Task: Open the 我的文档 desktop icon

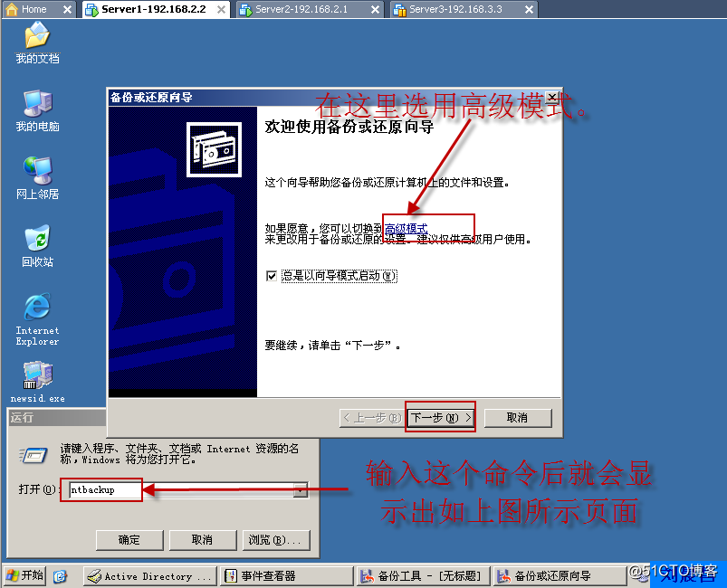Action: pos(37,43)
